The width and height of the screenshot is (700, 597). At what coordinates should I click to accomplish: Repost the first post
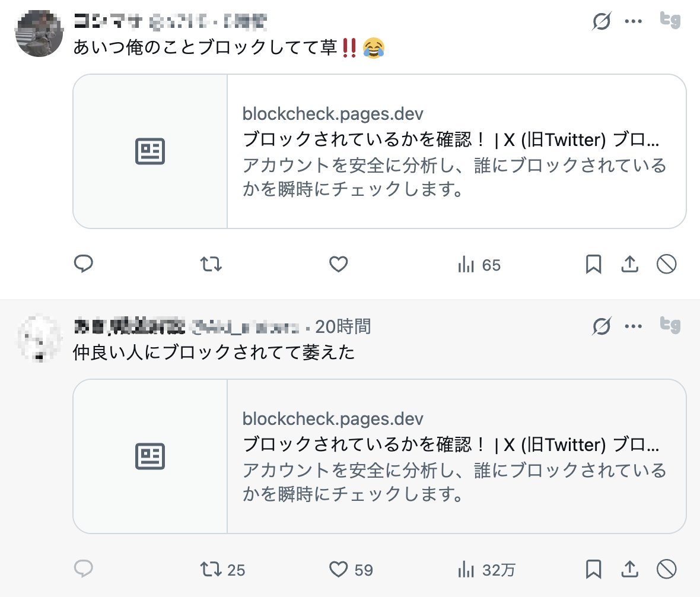(211, 264)
